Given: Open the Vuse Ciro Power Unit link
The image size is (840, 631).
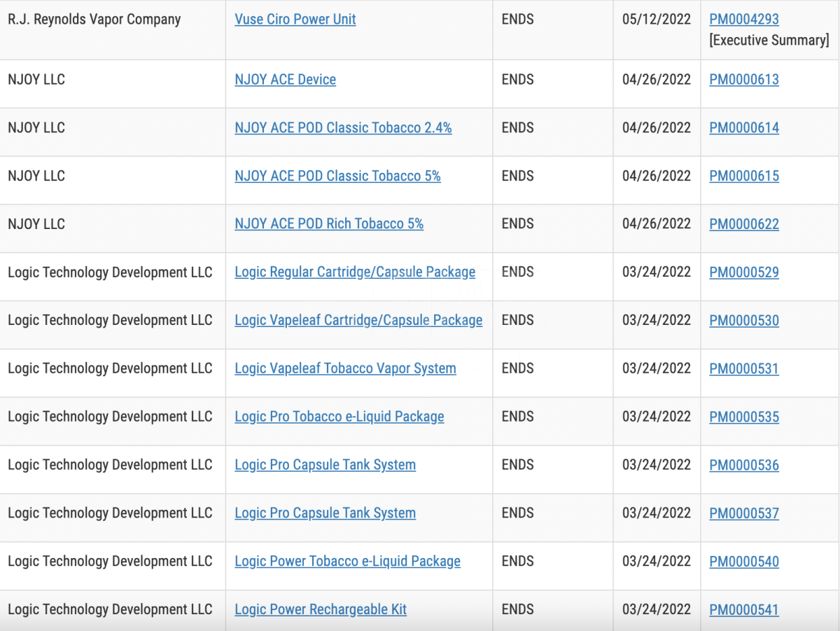Looking at the screenshot, I should [295, 20].
